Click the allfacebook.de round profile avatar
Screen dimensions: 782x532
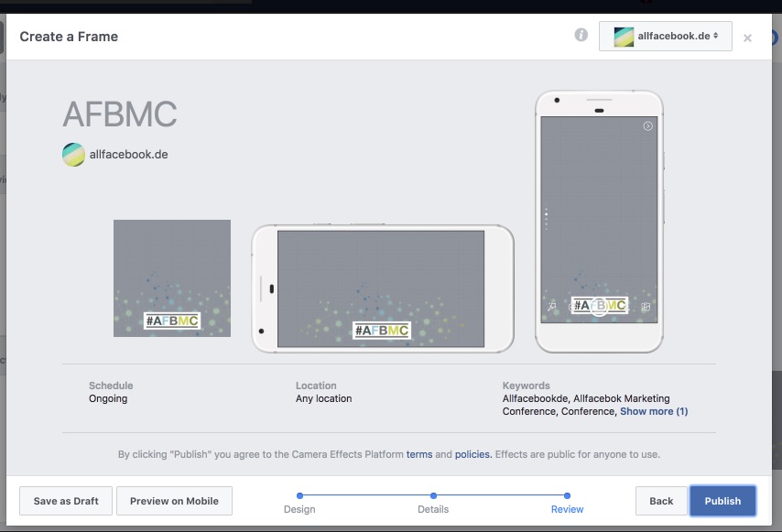(x=73, y=155)
